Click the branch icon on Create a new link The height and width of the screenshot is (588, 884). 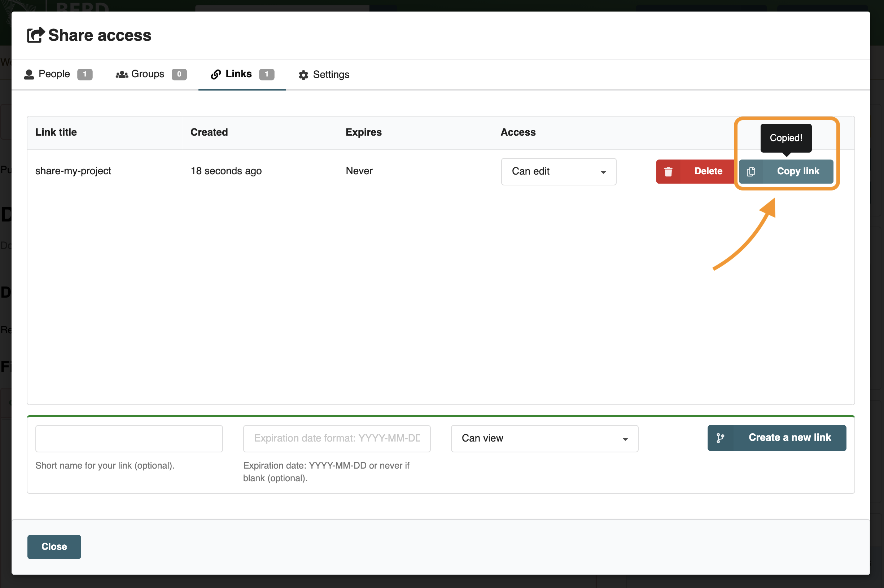[x=720, y=438]
